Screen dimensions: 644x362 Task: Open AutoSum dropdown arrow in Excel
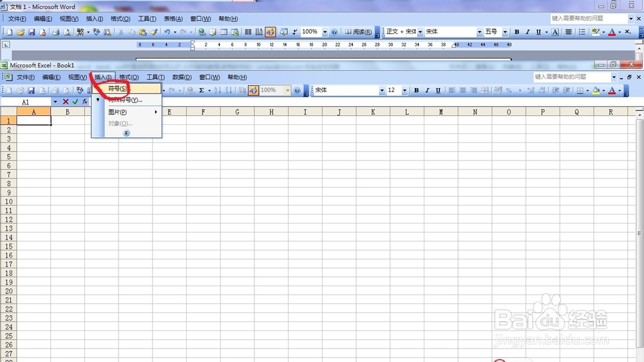[209, 90]
